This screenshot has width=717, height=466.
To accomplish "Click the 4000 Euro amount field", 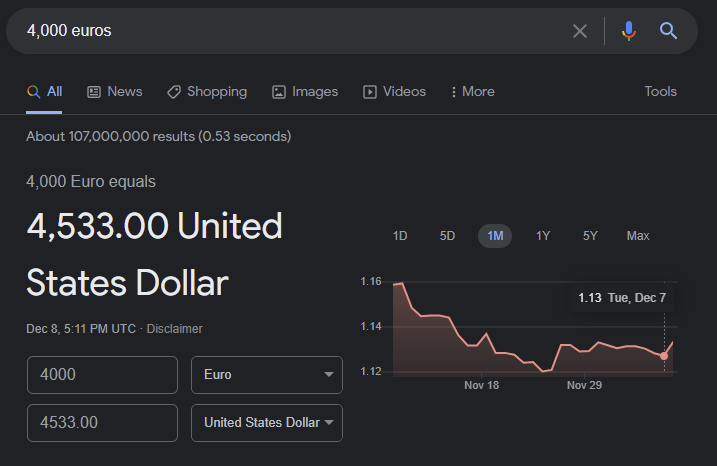I will (x=102, y=375).
